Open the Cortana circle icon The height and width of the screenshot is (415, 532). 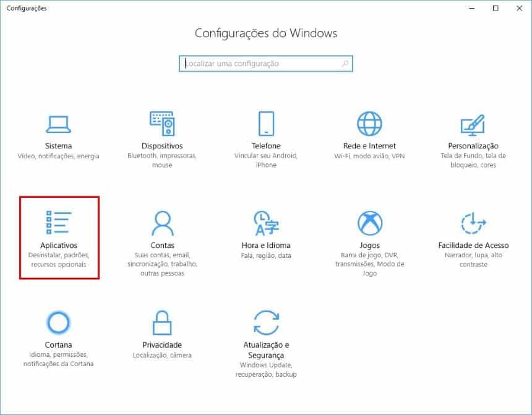click(59, 322)
